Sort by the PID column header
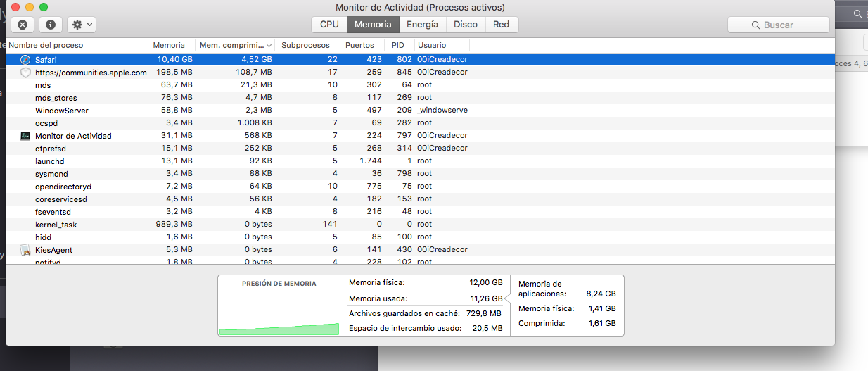This screenshot has height=371, width=868. coord(397,45)
